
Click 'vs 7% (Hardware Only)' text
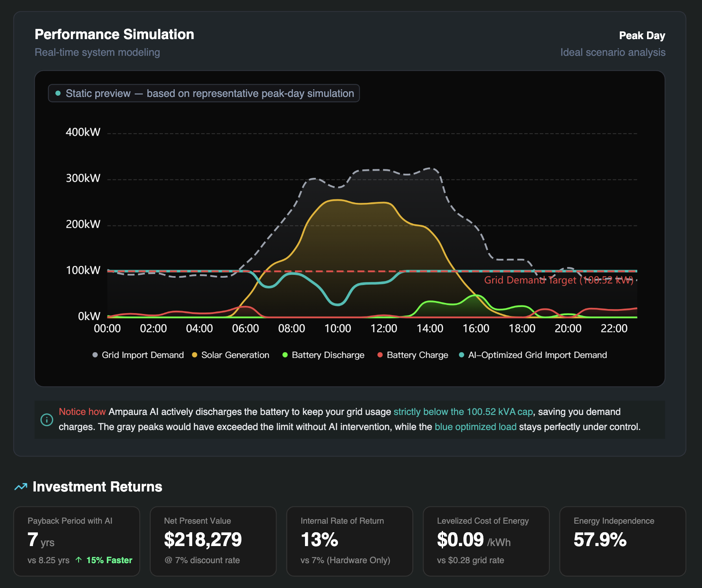click(x=345, y=560)
